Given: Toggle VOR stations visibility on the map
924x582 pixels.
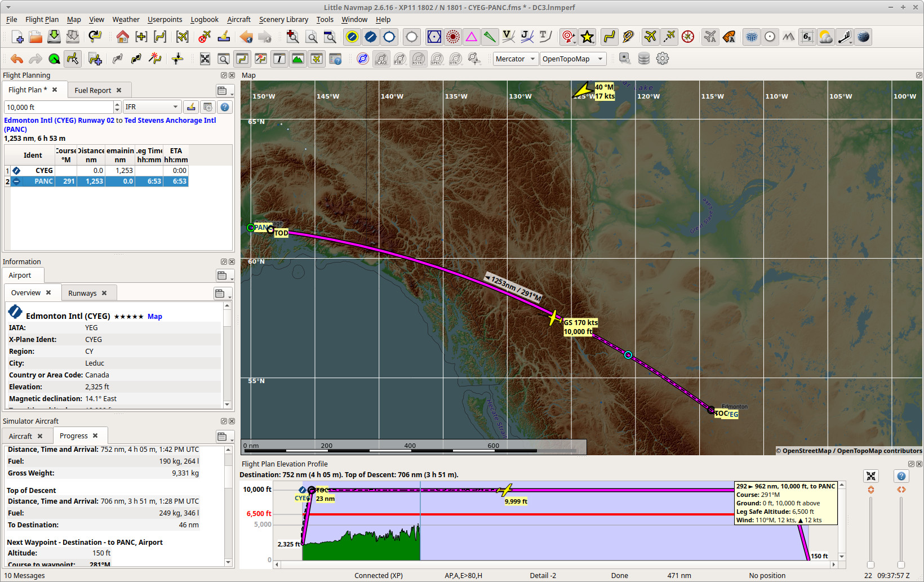Looking at the screenshot, I should pyautogui.click(x=434, y=37).
